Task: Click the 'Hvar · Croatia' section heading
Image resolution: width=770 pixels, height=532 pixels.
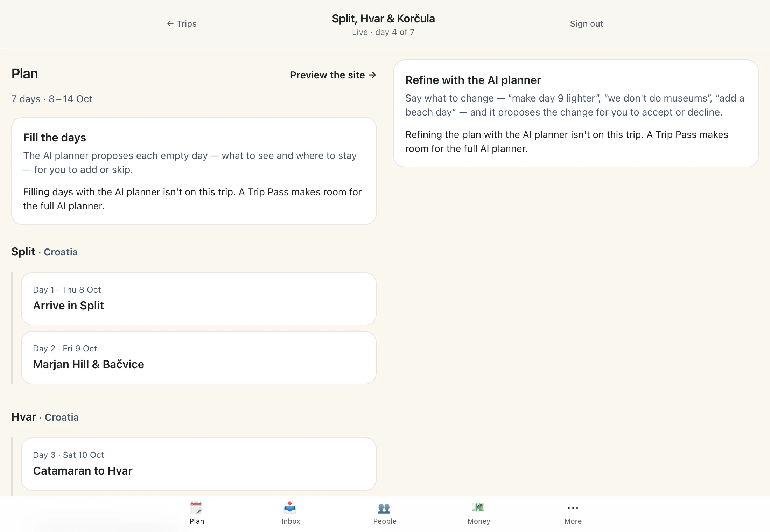Action: pyautogui.click(x=45, y=417)
